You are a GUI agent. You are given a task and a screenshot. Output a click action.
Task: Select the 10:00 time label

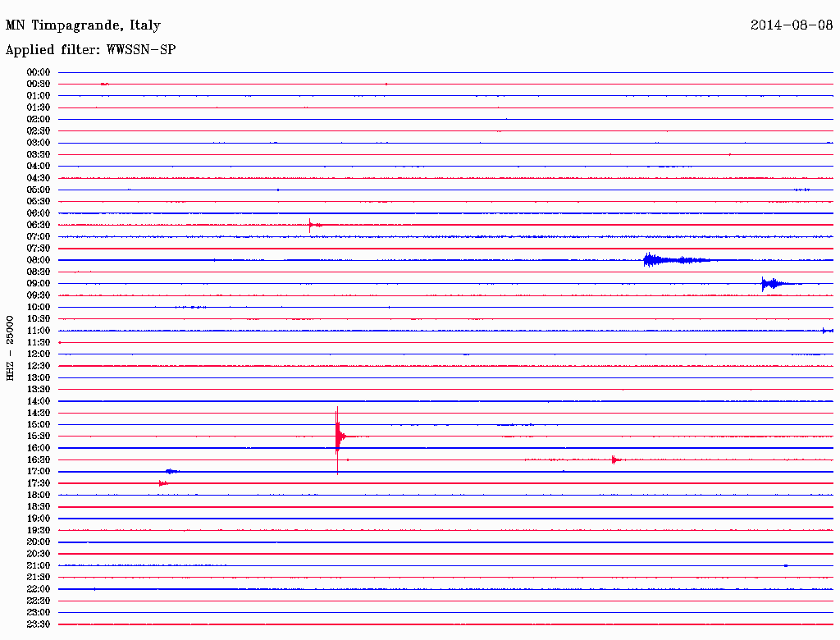coord(39,307)
